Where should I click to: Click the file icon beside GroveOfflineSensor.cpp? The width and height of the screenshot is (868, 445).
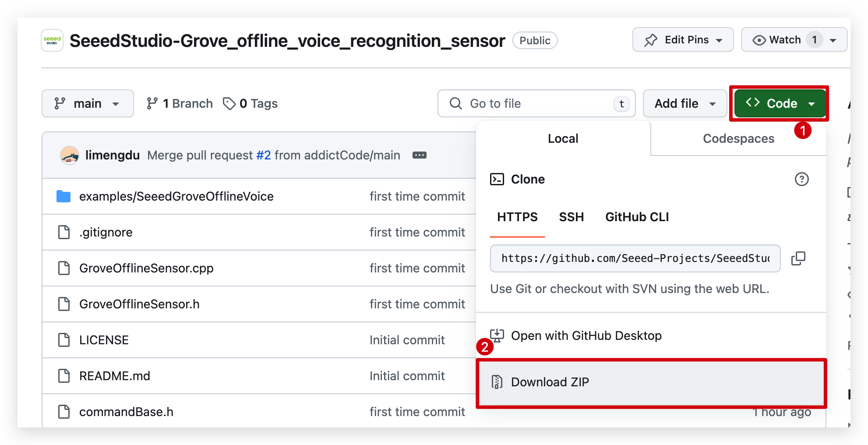pos(64,268)
